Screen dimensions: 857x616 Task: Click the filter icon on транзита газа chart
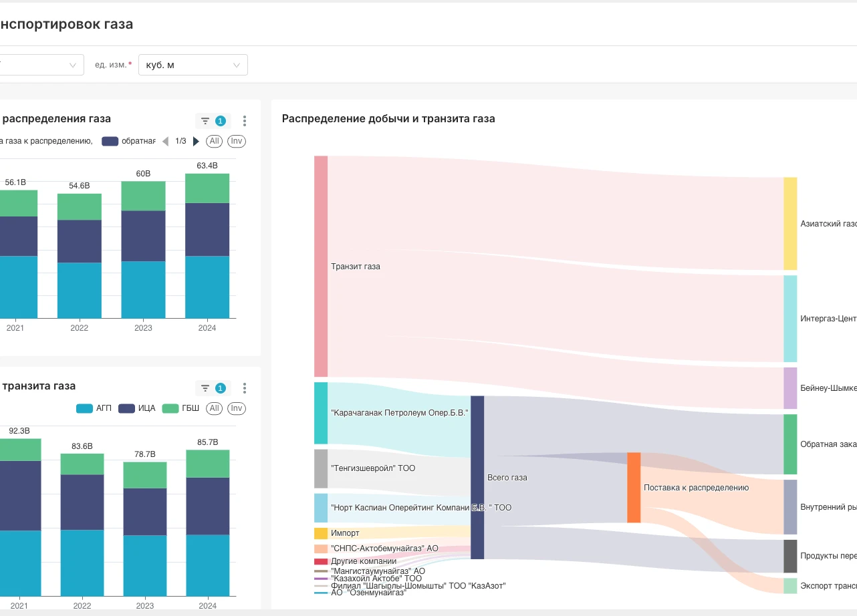[x=205, y=388]
